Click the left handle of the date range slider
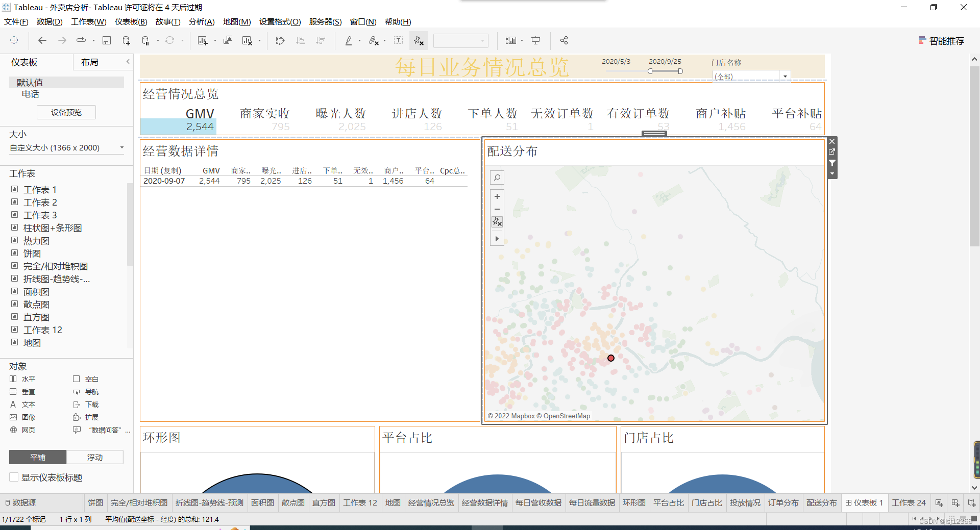The width and height of the screenshot is (980, 530). (650, 71)
